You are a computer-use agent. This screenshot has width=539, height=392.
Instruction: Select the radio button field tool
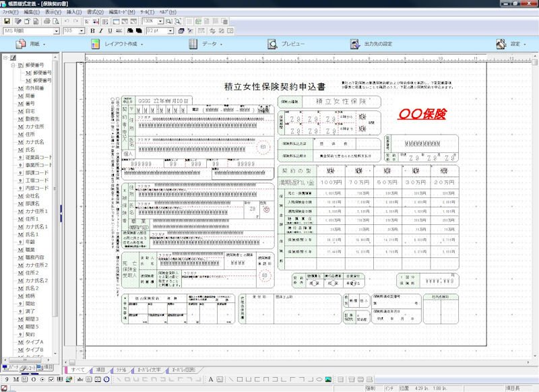42,379
